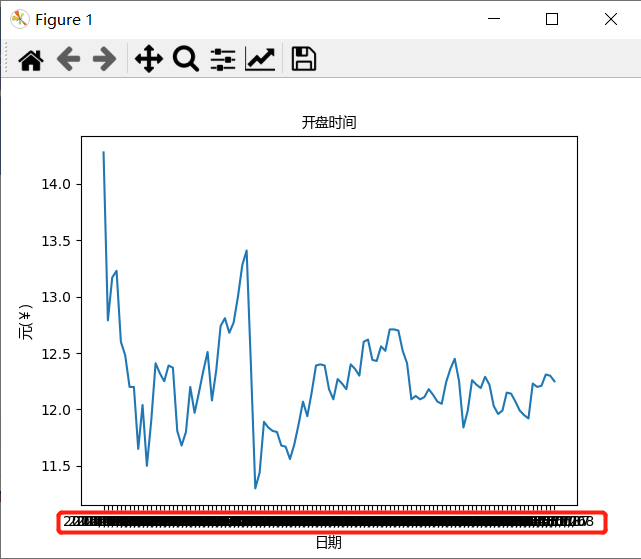This screenshot has width=641, height=559.
Task: Go back to previous view arrow
Action: 68,59
